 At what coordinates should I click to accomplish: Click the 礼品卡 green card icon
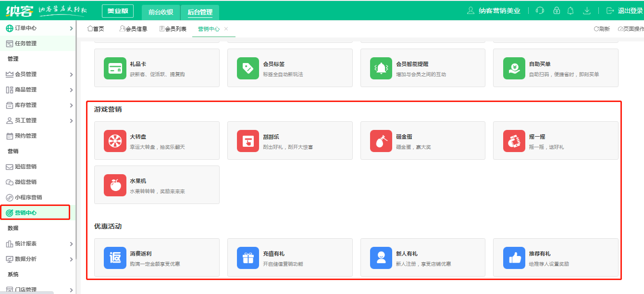click(x=115, y=68)
